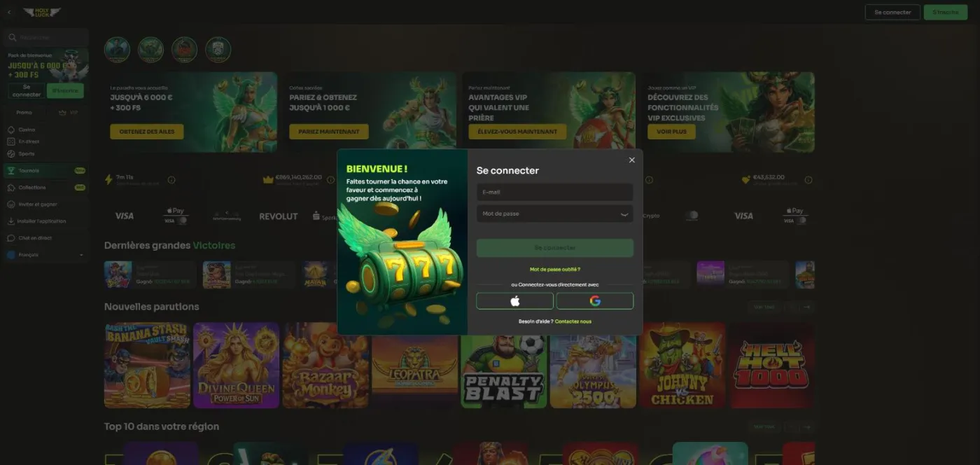This screenshot has height=465, width=980.
Task: Open the Bazaar Monkey game thumbnail
Action: 325,365
